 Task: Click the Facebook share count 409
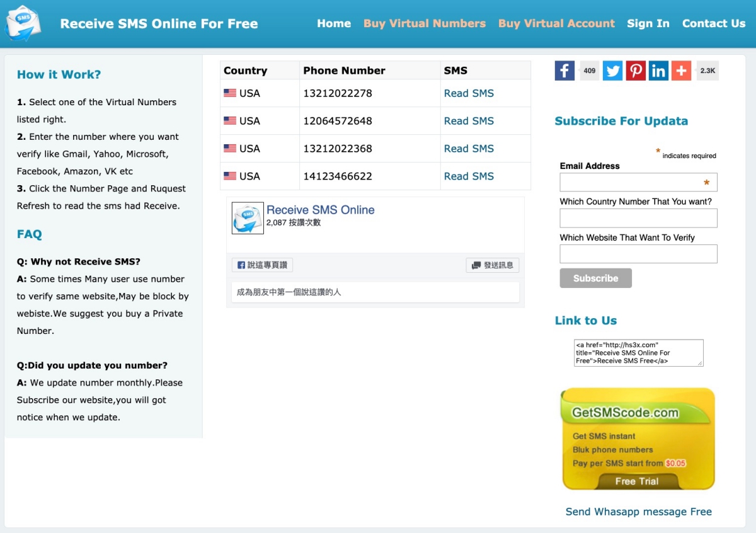590,71
